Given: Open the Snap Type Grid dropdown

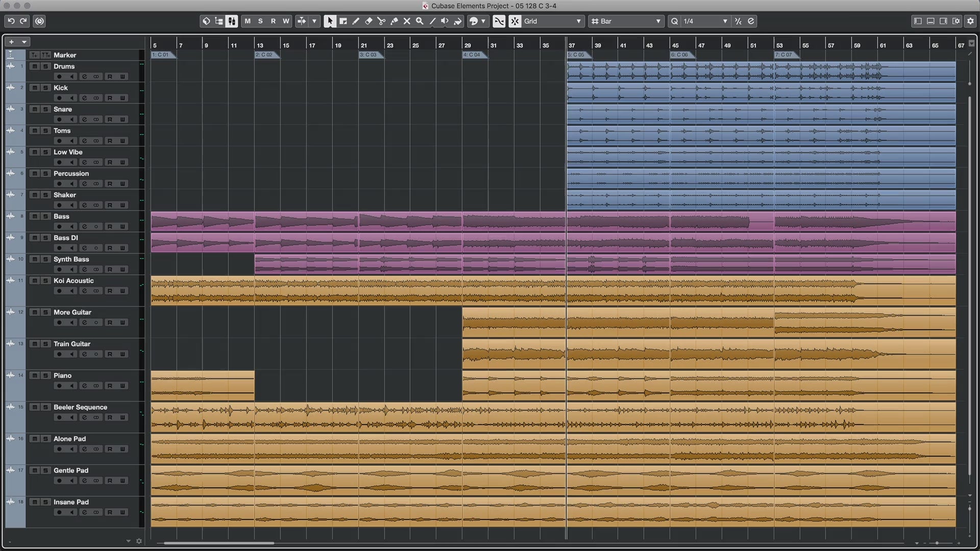Looking at the screenshot, I should pos(553,21).
